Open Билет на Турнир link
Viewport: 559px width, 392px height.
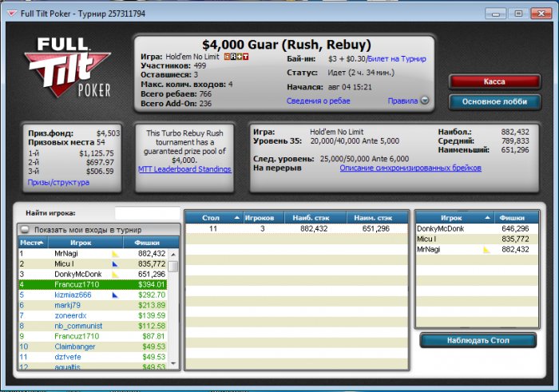(x=397, y=59)
